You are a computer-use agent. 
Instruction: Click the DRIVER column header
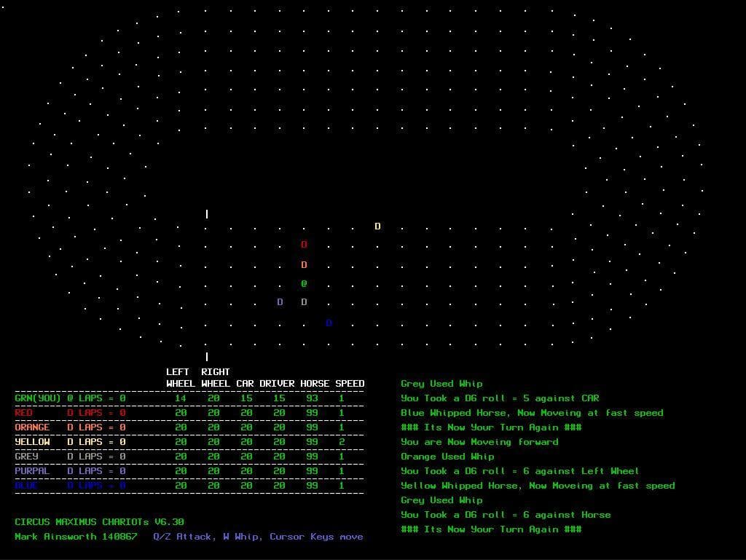click(277, 384)
